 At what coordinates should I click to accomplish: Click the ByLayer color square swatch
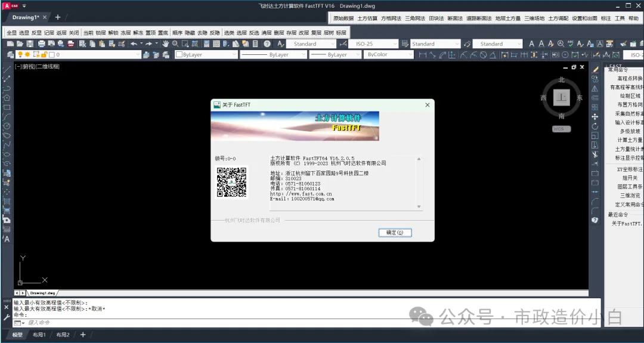(x=179, y=55)
